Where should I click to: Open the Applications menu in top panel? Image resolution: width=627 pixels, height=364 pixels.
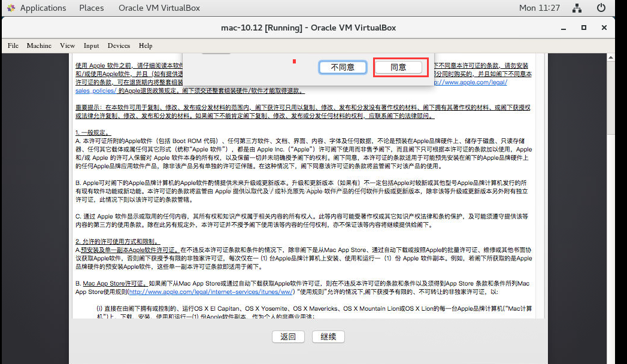43,8
